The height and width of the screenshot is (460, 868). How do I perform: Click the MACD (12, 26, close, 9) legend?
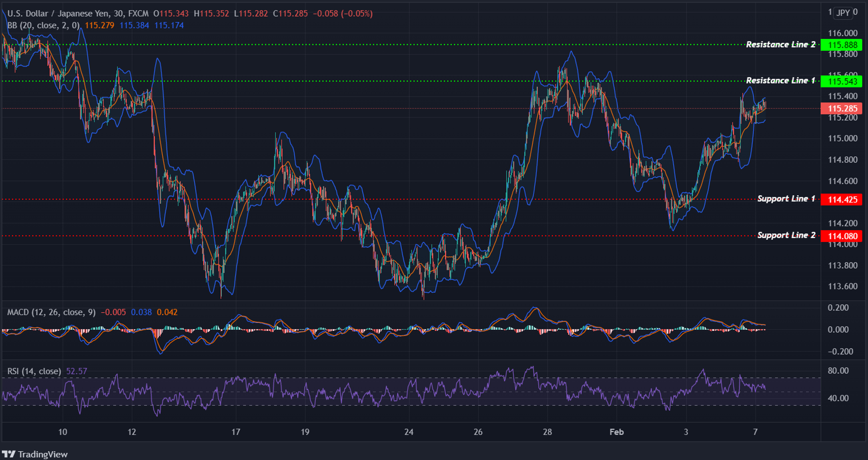[x=49, y=312]
